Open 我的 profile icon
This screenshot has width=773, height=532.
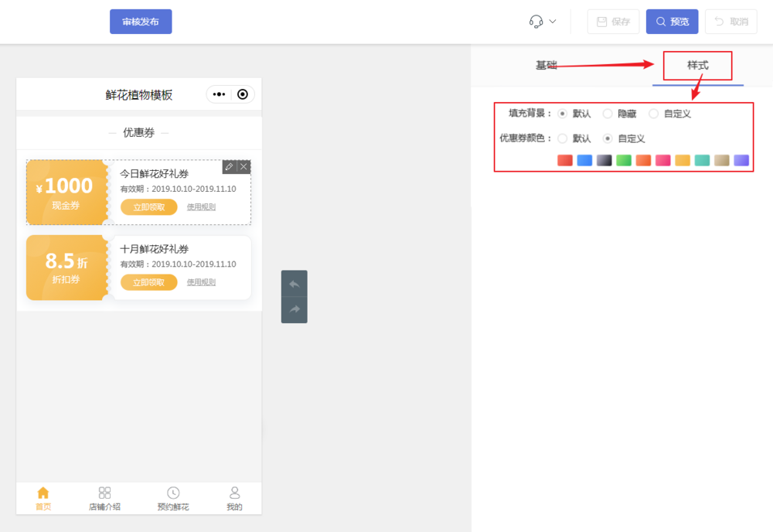(234, 493)
